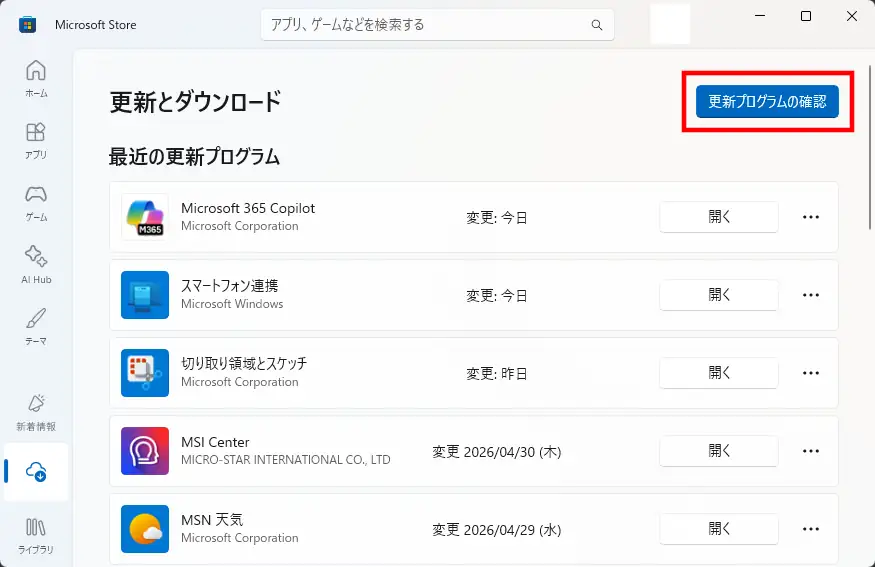
Task: Open the Games (ゲーム) section
Action: [x=36, y=203]
